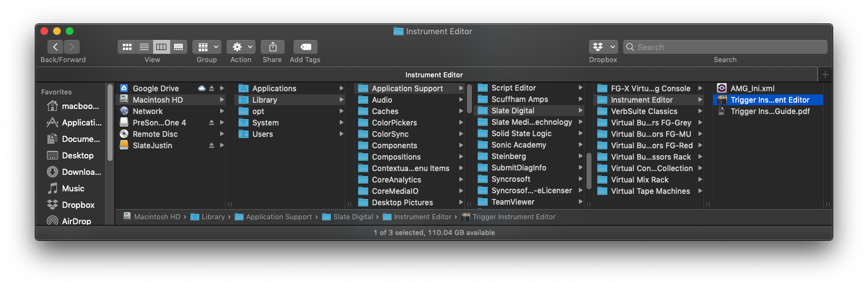Select the Applications folder in second column

(x=291, y=89)
